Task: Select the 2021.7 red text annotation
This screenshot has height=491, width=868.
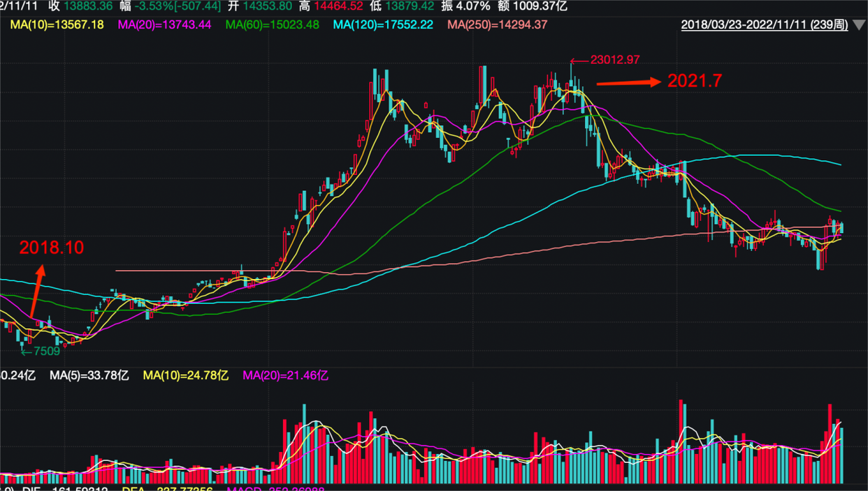Action: click(x=694, y=81)
